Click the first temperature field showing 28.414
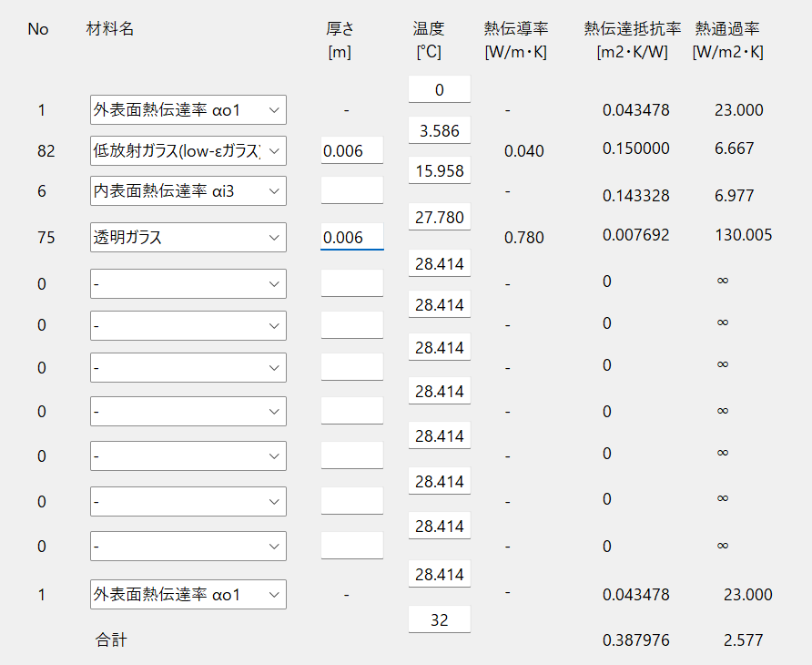812x665 pixels. tap(440, 263)
